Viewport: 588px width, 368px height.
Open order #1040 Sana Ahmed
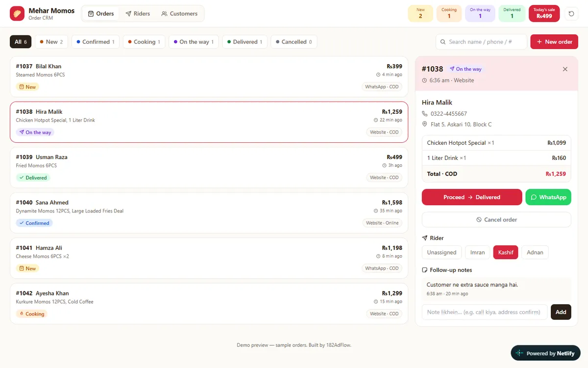tap(209, 213)
